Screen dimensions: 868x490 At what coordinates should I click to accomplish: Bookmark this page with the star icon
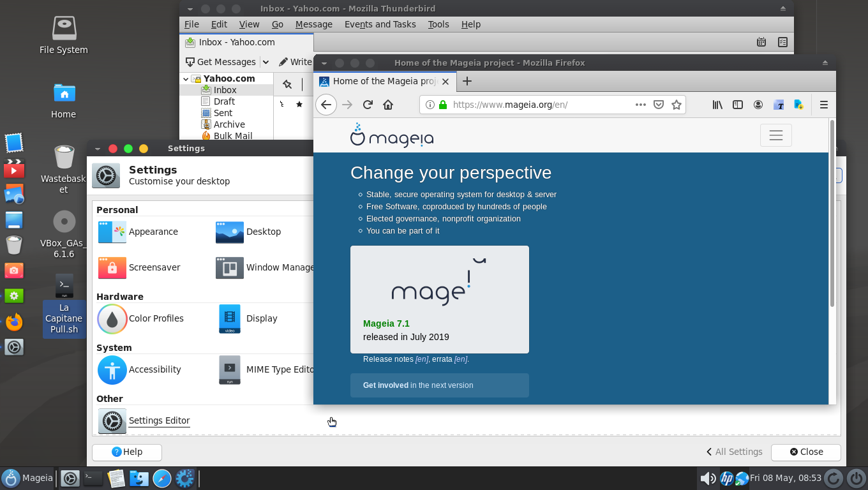tap(677, 105)
